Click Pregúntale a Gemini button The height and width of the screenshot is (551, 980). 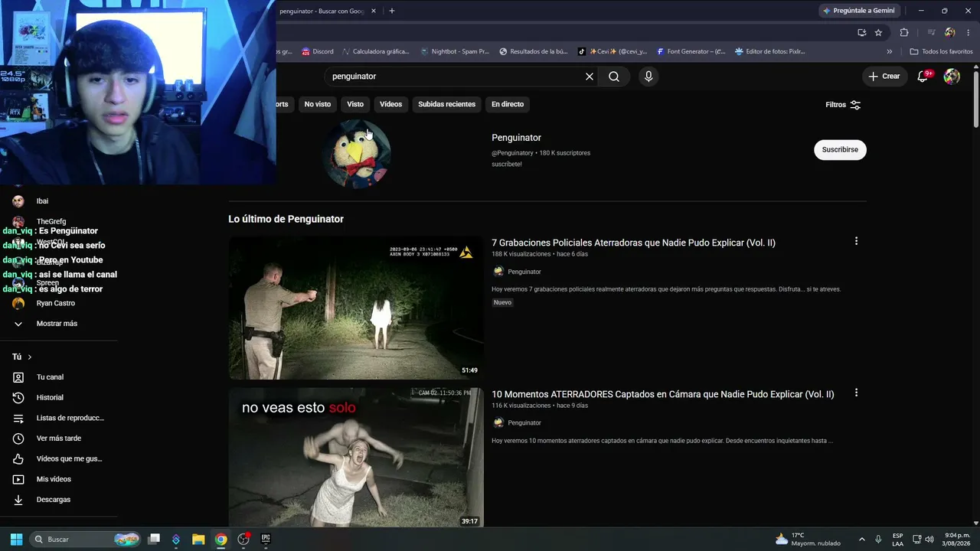pos(858,11)
